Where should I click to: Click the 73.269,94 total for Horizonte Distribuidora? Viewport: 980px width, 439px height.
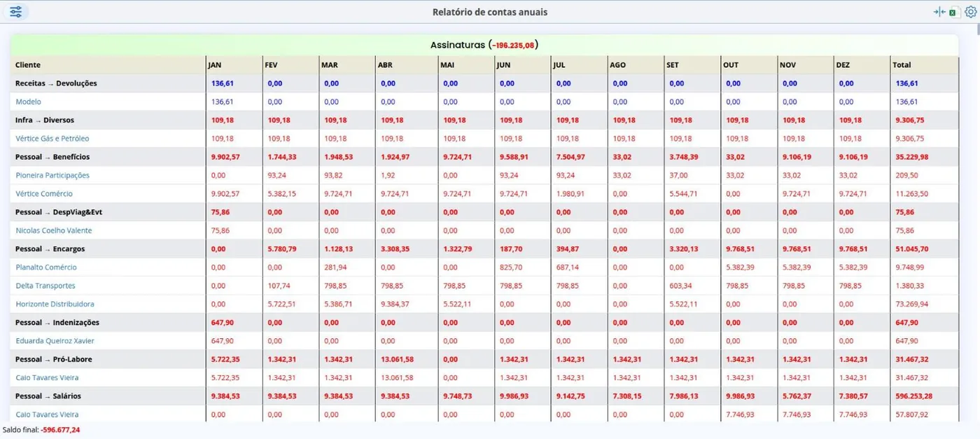tap(911, 304)
